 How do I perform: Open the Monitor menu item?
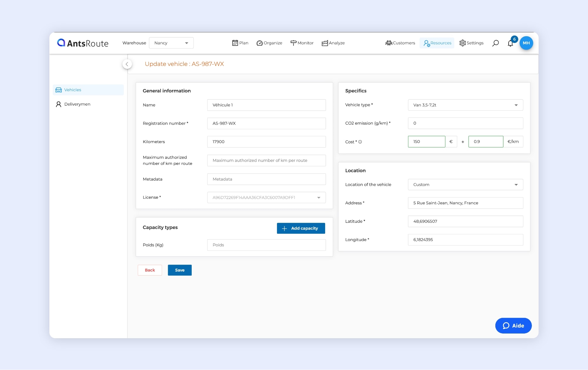click(302, 43)
